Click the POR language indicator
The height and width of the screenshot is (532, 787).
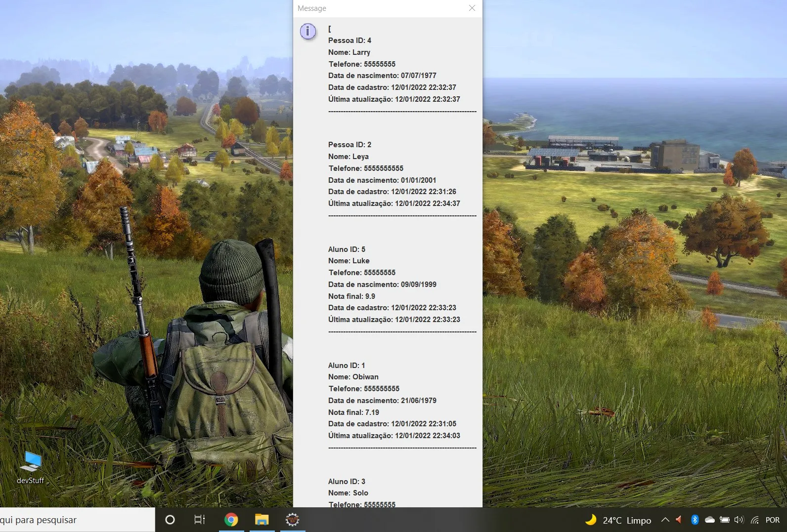[x=773, y=520]
